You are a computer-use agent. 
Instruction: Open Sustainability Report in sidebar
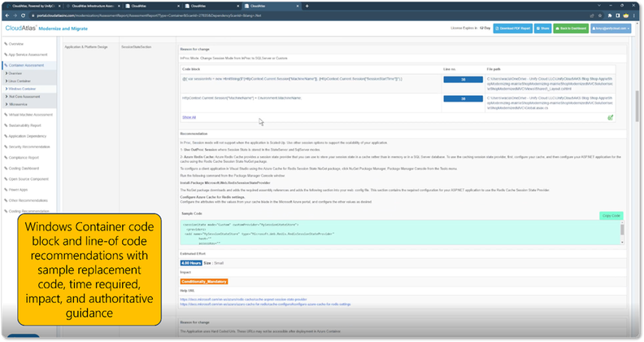point(24,125)
